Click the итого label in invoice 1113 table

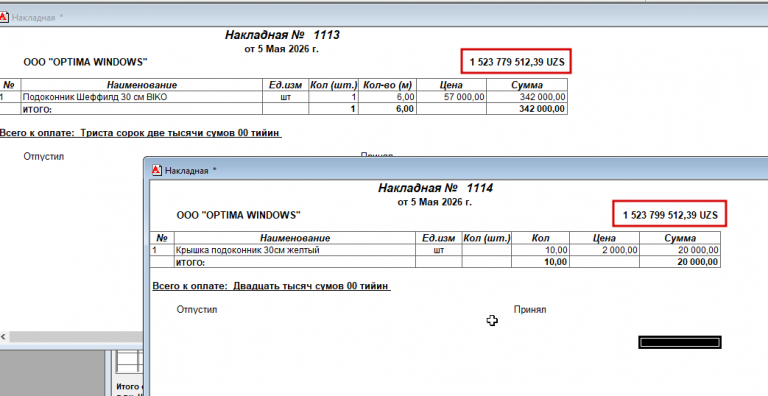tap(37, 109)
